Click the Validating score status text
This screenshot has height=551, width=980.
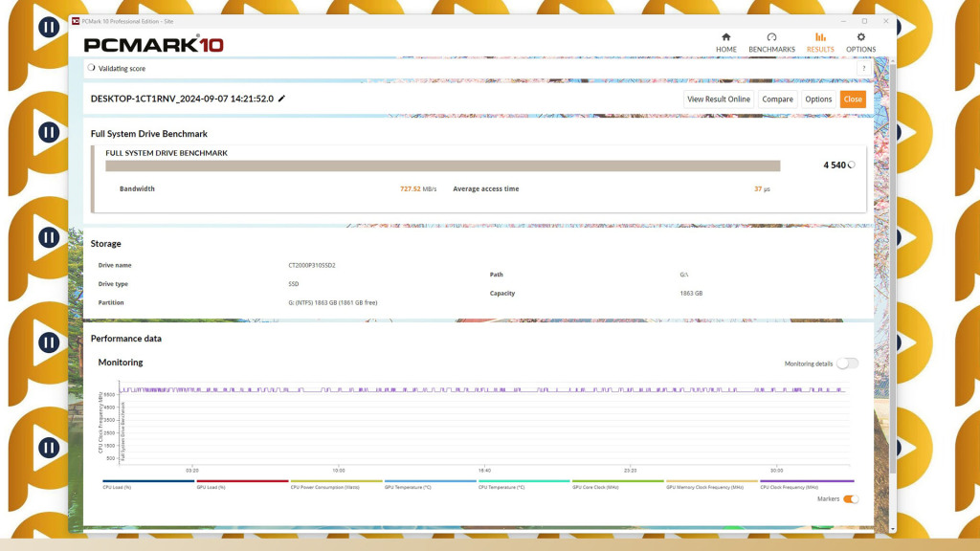(122, 69)
